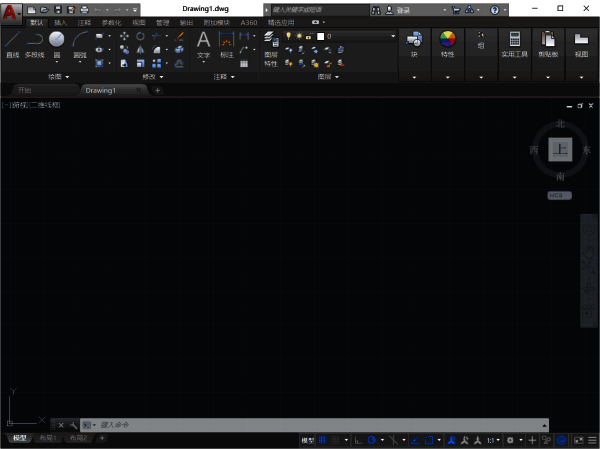This screenshot has width=600, height=449.
Task: Open Layer Properties (图层特性) manager
Action: click(271, 49)
